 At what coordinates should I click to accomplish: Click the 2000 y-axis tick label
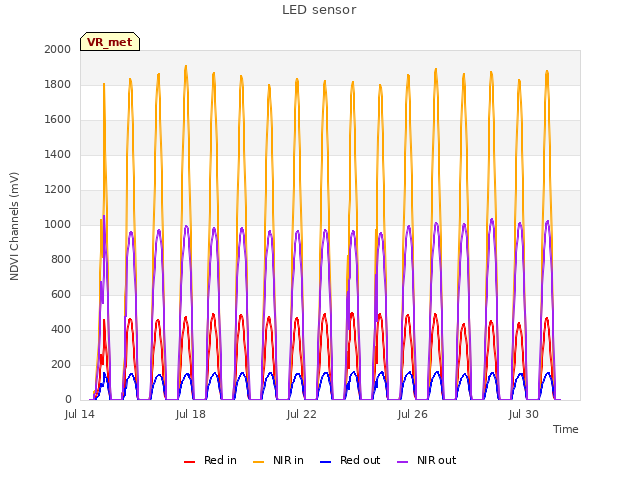[x=58, y=49]
